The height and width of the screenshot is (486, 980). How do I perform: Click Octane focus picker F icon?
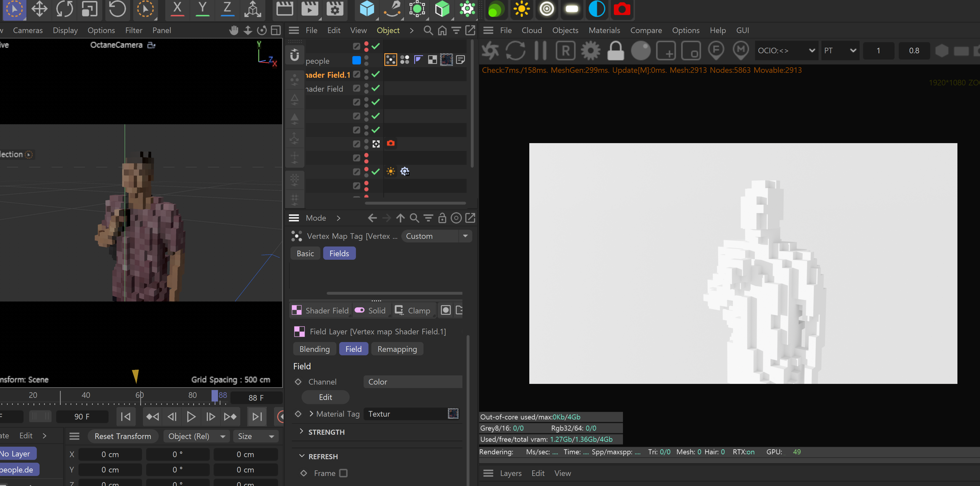coord(716,51)
